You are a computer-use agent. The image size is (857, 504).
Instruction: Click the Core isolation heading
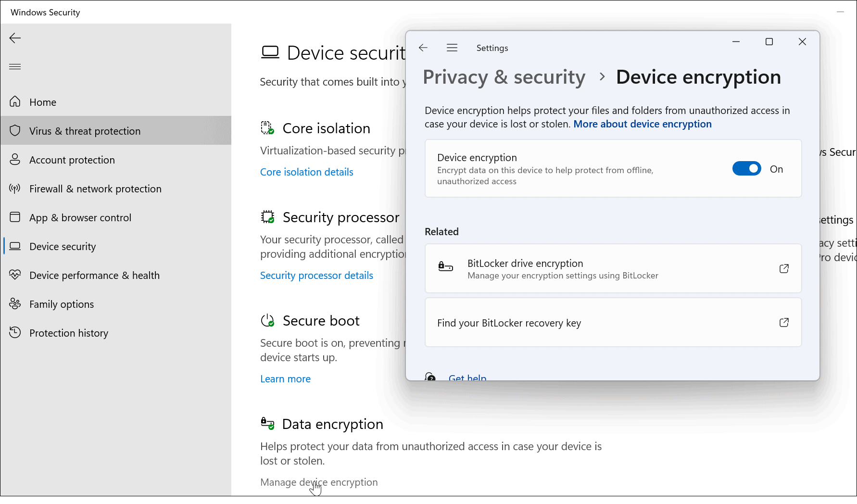click(x=326, y=128)
